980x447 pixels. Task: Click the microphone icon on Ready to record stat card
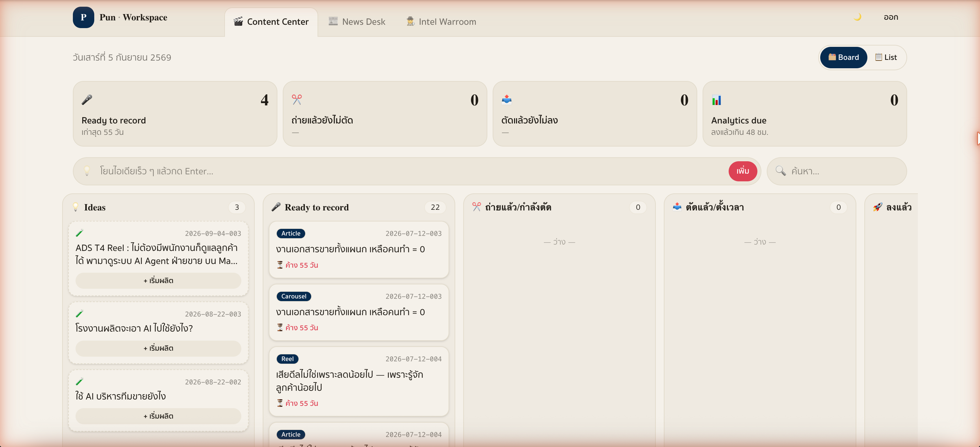[x=87, y=100]
